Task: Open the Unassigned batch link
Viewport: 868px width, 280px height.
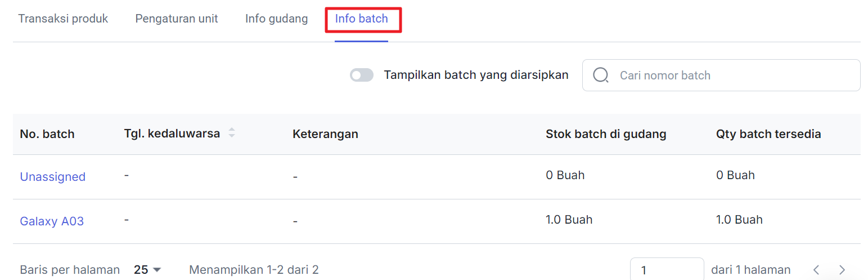Action: click(x=53, y=177)
